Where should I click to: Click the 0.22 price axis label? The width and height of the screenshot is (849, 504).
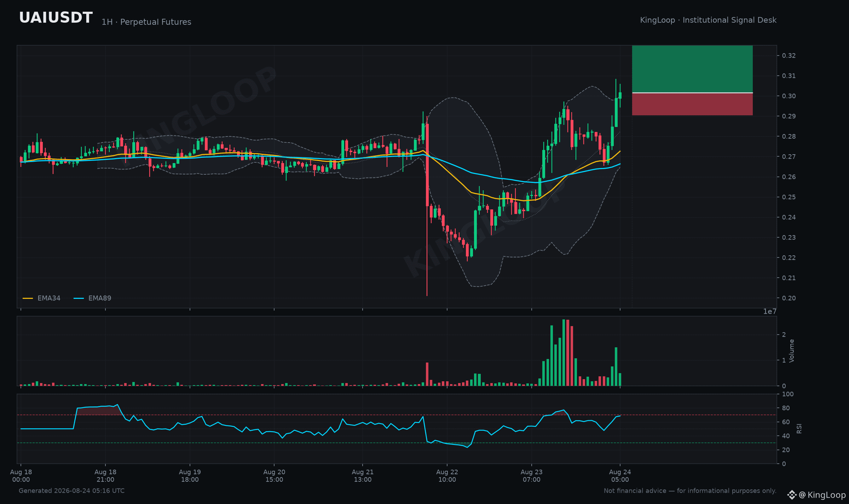[x=789, y=257]
